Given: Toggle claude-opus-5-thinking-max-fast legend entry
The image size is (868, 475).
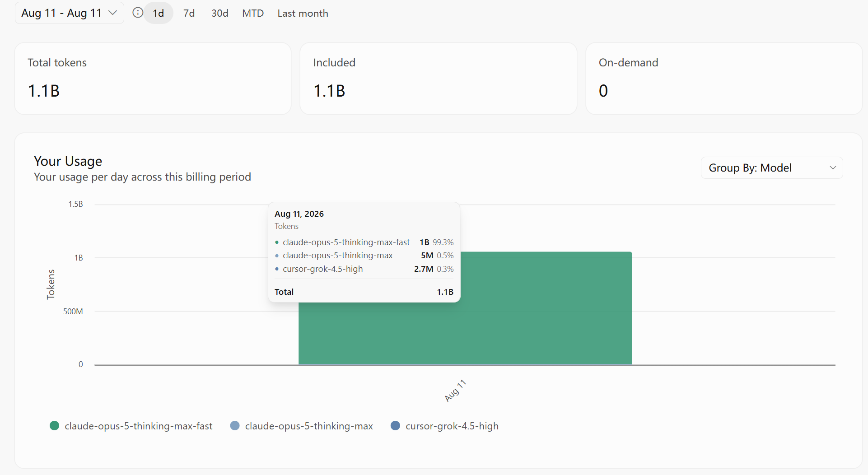Looking at the screenshot, I should (x=131, y=426).
